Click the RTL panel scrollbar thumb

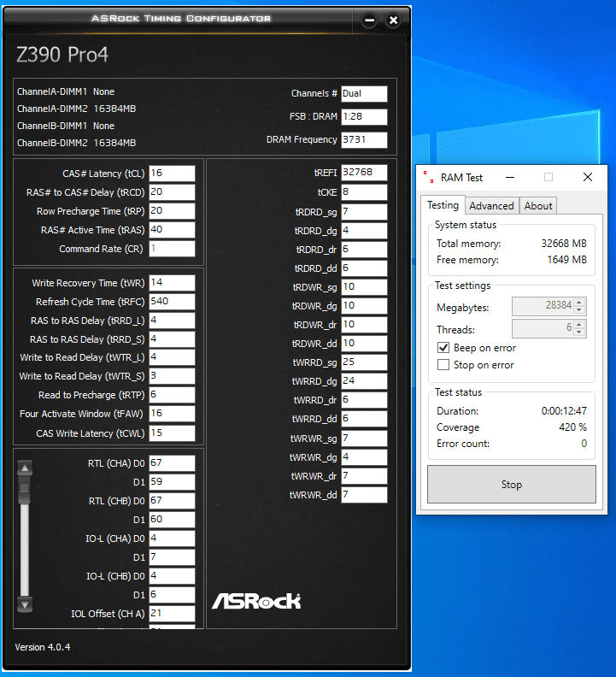pos(25,490)
